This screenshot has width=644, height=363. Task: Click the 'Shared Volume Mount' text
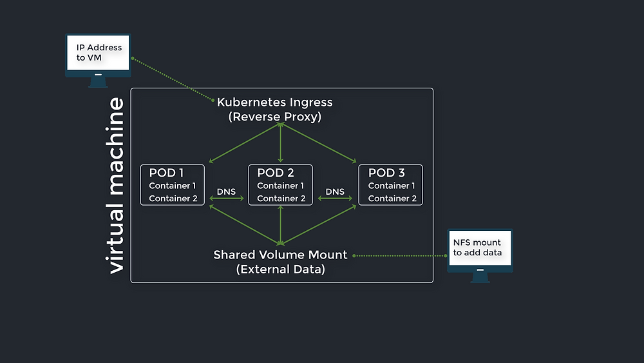(281, 255)
